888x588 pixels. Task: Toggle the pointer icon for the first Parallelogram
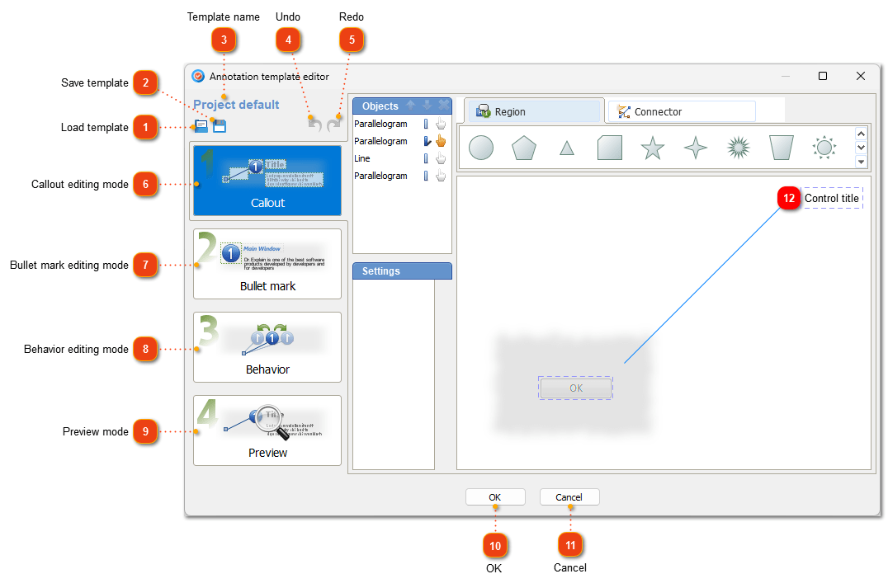[441, 124]
